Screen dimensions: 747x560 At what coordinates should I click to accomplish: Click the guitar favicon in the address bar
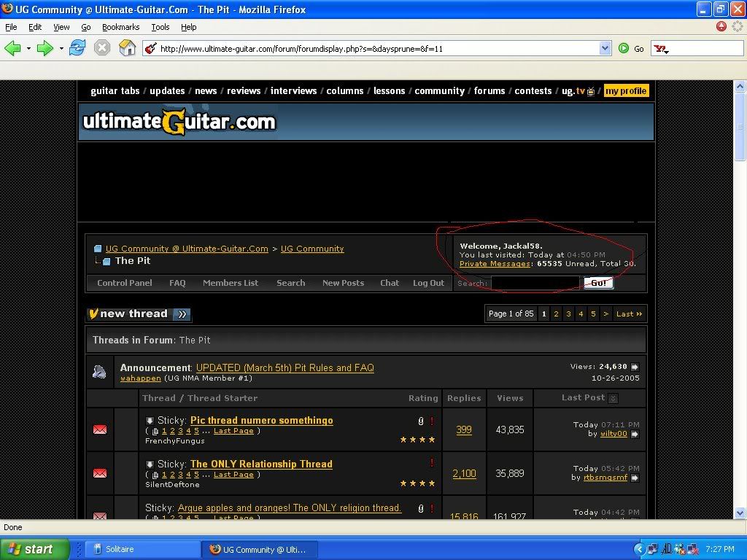(x=150, y=48)
